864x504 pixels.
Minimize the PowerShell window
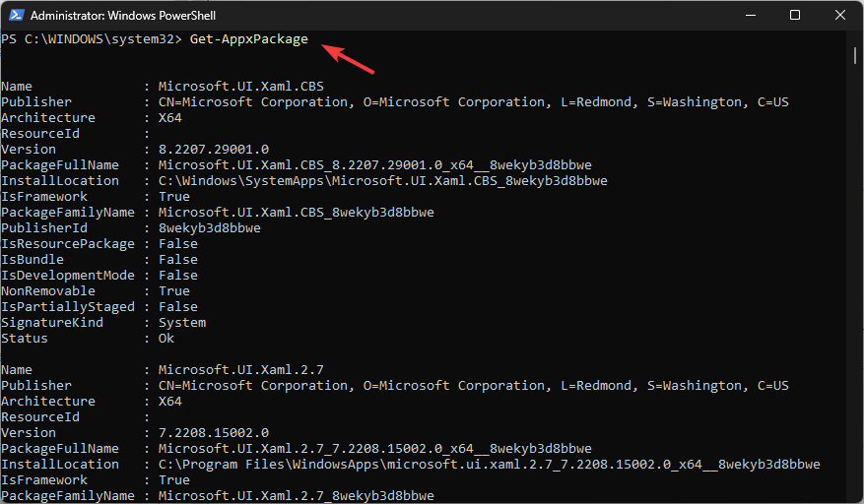tap(751, 15)
